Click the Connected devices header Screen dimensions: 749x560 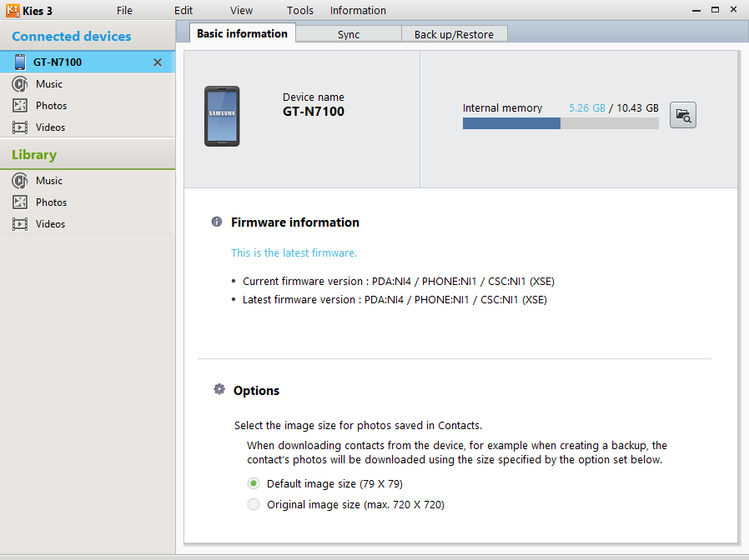72,37
